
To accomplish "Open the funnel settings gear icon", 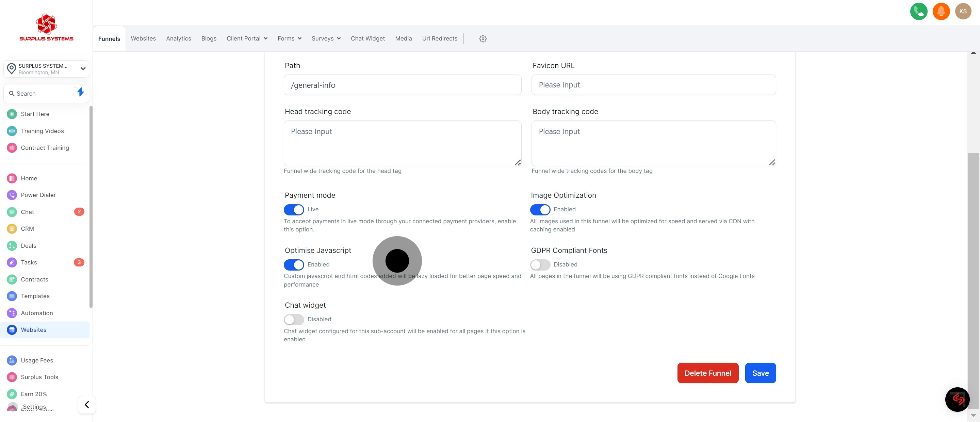I will (483, 38).
